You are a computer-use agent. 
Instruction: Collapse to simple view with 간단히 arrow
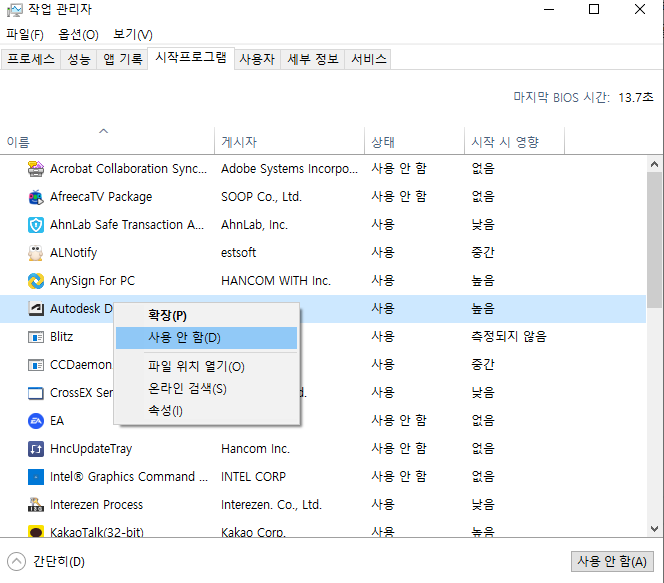click(x=16, y=562)
